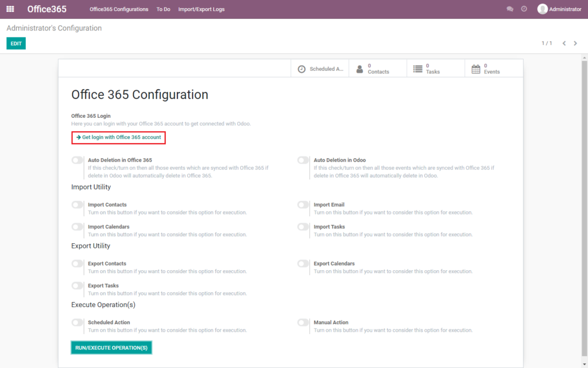Enable the Import Email switch

pyautogui.click(x=303, y=205)
